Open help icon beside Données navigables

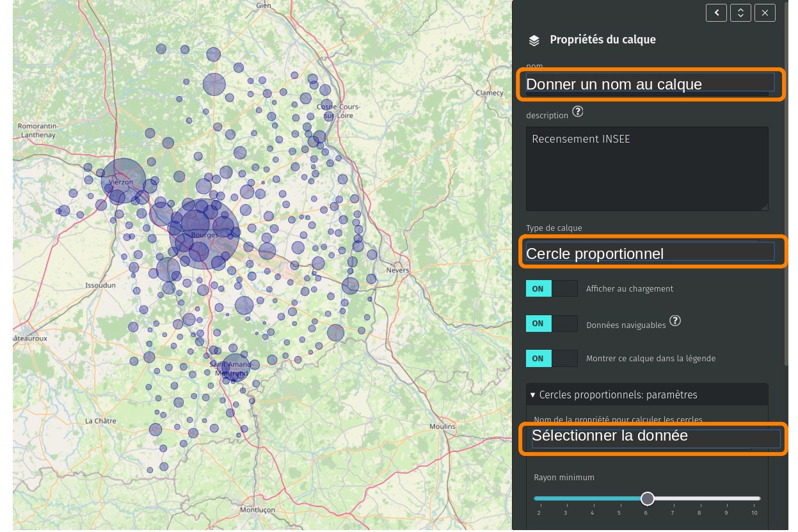point(674,321)
